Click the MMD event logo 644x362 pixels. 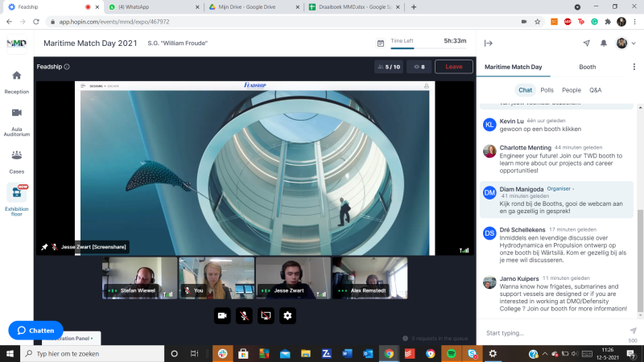point(16,43)
